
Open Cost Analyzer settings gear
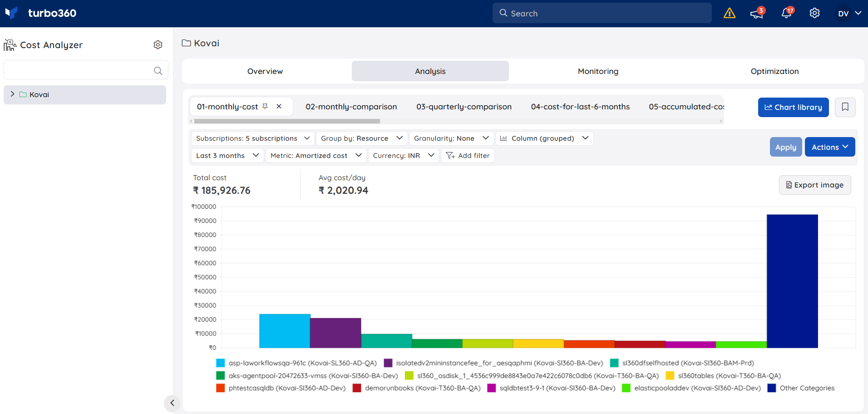pos(158,44)
